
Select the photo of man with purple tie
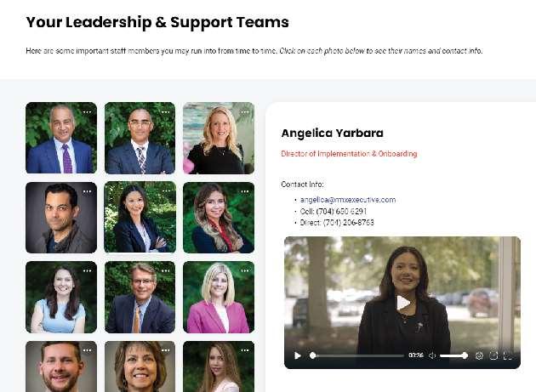61,138
